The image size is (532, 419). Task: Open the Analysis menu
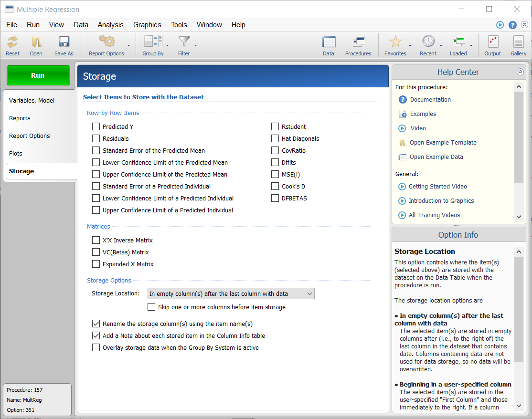pos(110,25)
